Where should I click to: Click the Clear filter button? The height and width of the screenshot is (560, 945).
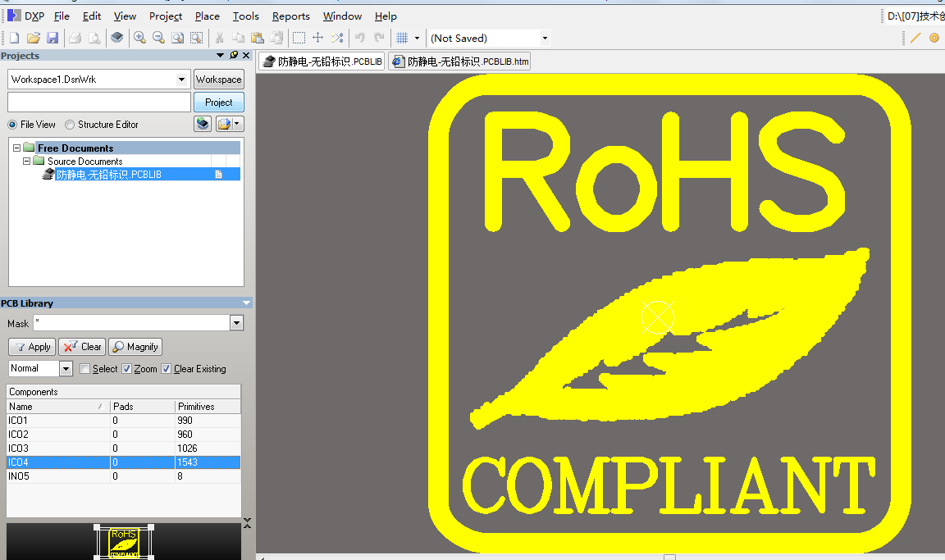pyautogui.click(x=82, y=347)
